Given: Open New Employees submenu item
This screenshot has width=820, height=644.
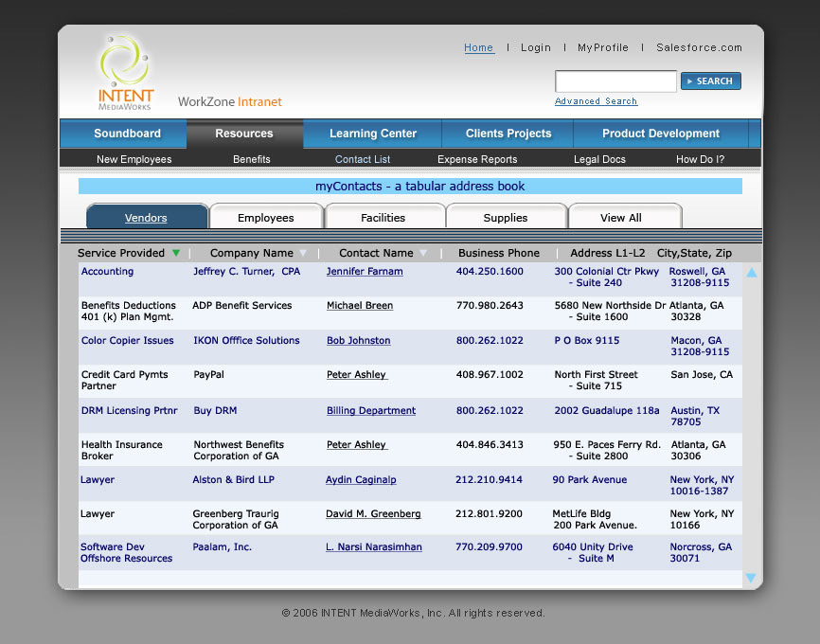Looking at the screenshot, I should [134, 159].
